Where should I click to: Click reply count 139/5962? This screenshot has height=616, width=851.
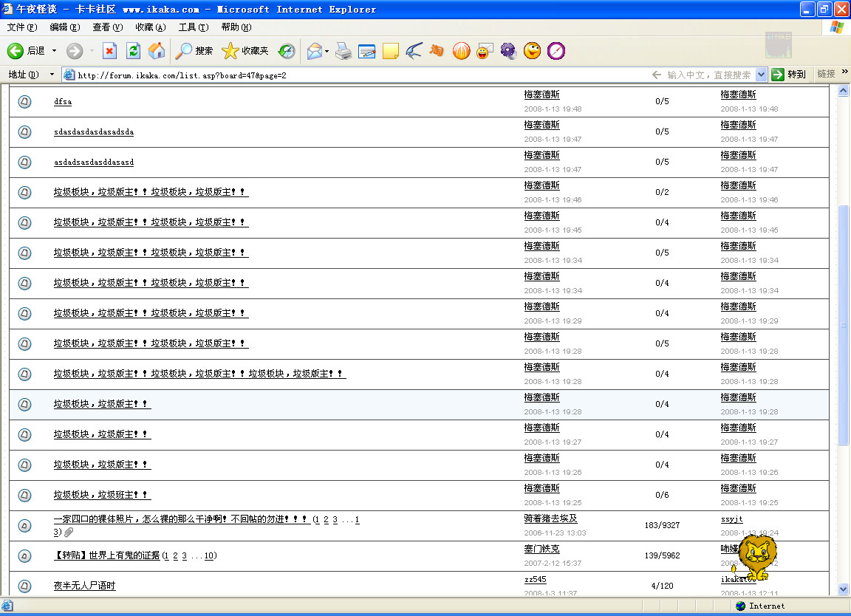click(662, 555)
